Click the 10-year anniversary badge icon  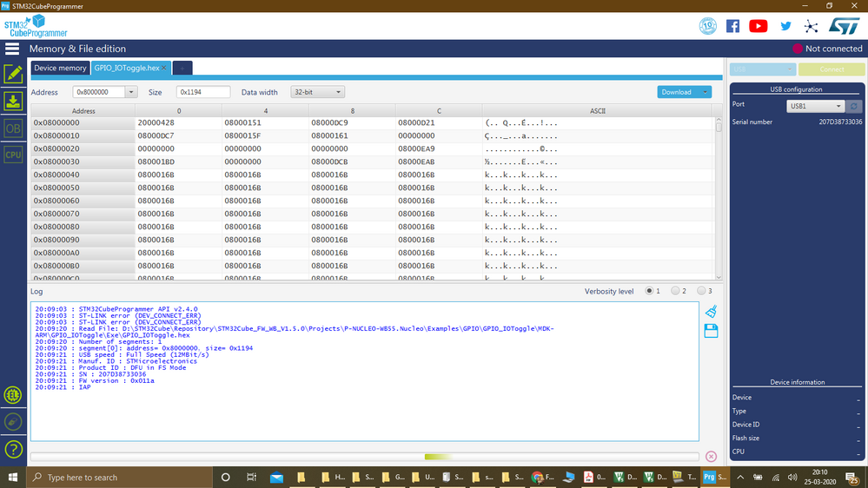pos(707,26)
